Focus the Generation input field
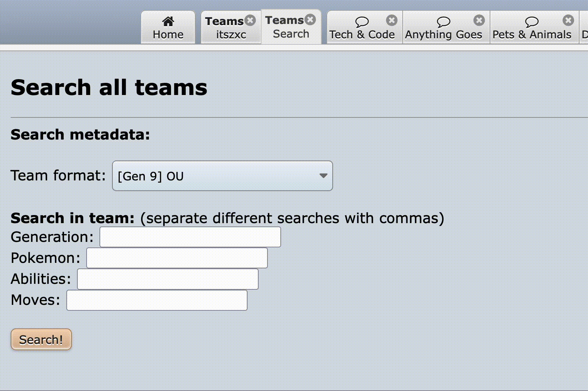 pyautogui.click(x=190, y=237)
